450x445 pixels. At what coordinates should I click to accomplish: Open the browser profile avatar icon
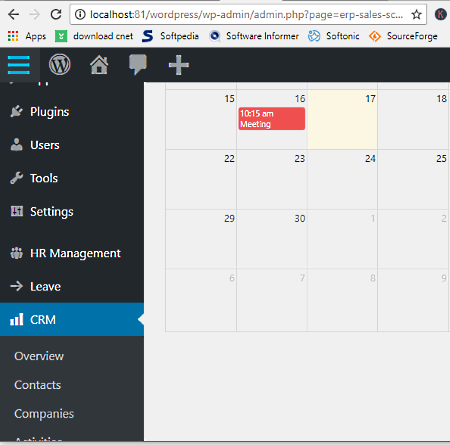[441, 14]
